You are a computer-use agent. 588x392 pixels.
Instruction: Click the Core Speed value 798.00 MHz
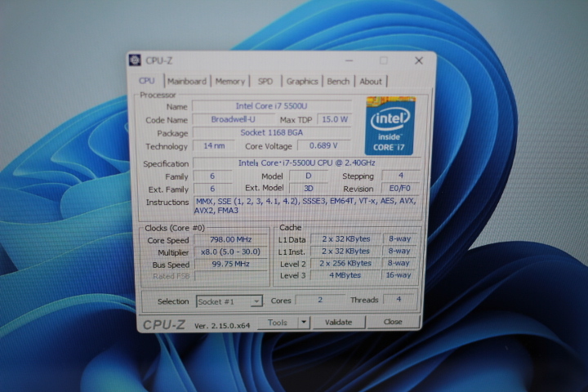tap(230, 239)
